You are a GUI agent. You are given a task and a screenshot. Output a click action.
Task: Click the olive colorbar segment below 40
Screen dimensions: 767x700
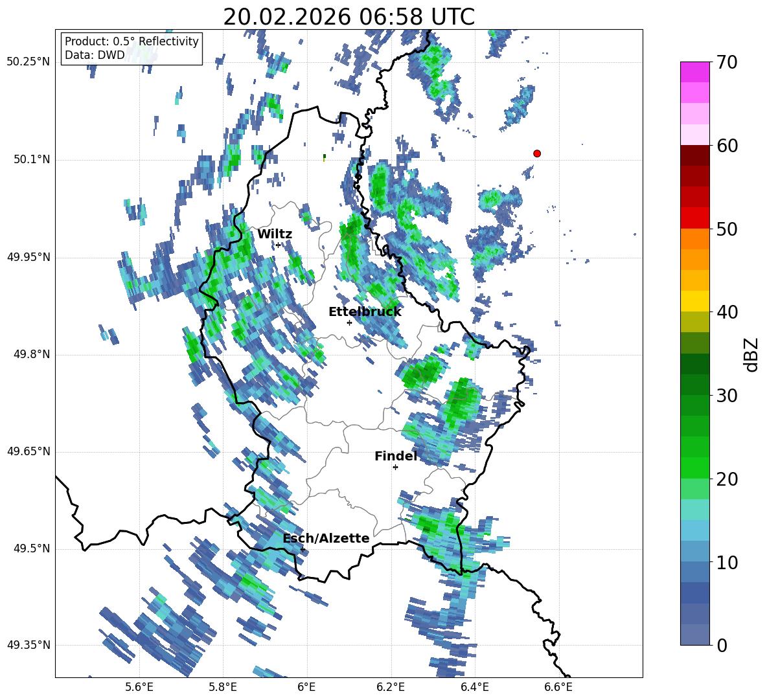pos(694,322)
